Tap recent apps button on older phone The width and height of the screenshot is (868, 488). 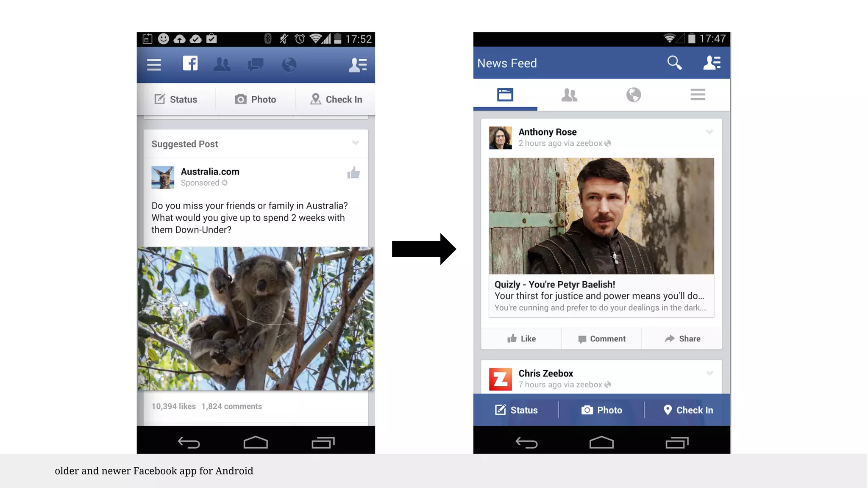(323, 443)
